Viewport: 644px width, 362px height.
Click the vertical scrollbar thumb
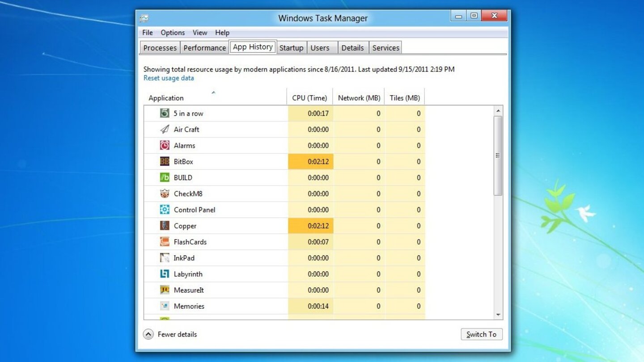click(x=498, y=156)
